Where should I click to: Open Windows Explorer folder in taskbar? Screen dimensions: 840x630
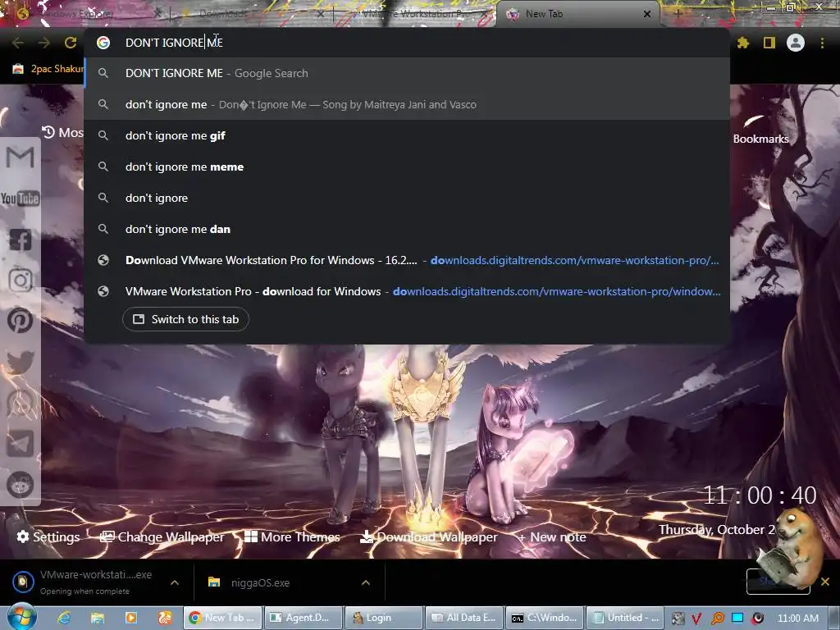pyautogui.click(x=97, y=618)
